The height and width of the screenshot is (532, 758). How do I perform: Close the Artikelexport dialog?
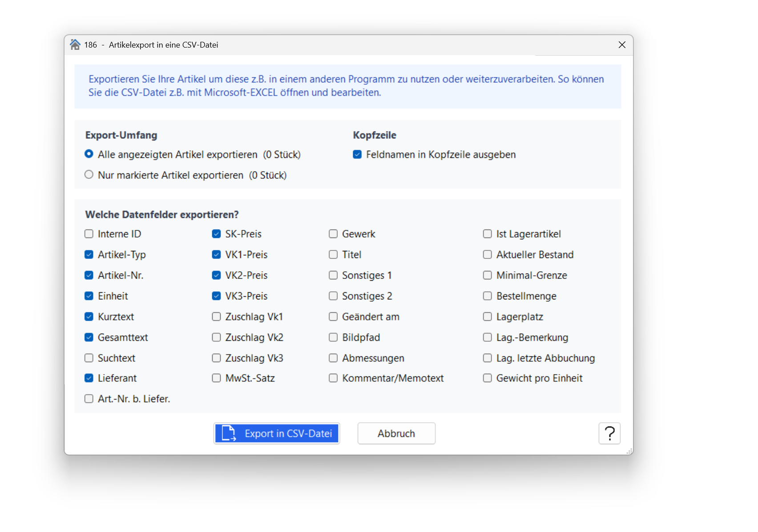coord(622,45)
